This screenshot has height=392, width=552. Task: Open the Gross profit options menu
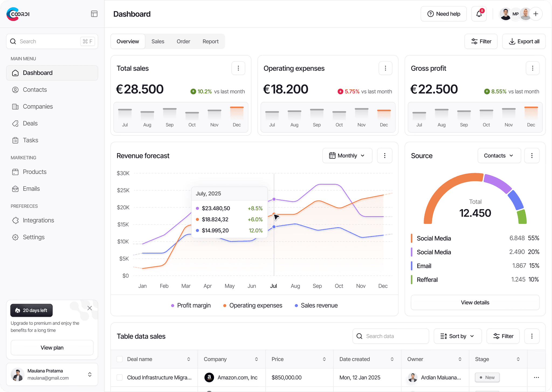click(533, 68)
